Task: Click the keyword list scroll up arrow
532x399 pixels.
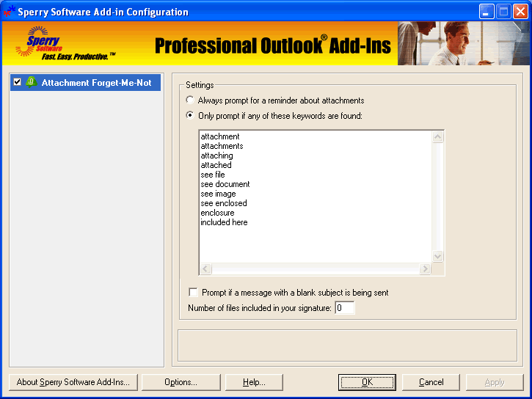Action: pos(437,137)
